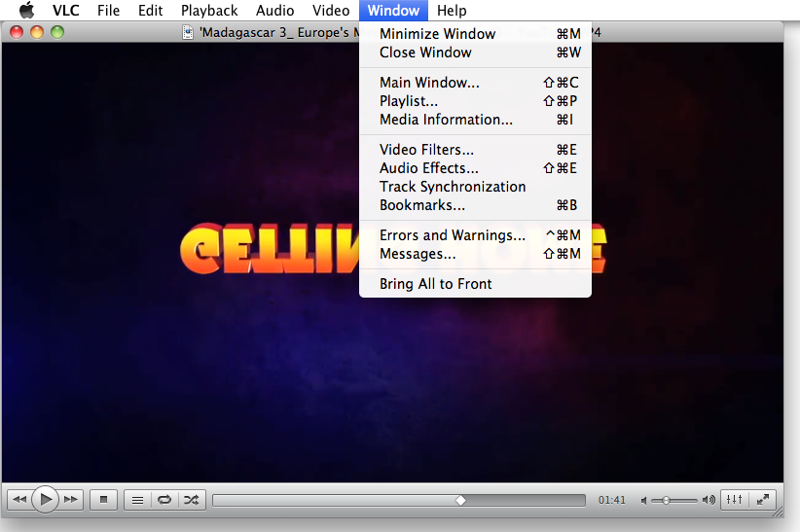800x532 pixels.
Task: Open the Audio menu in menu bar
Action: [274, 11]
